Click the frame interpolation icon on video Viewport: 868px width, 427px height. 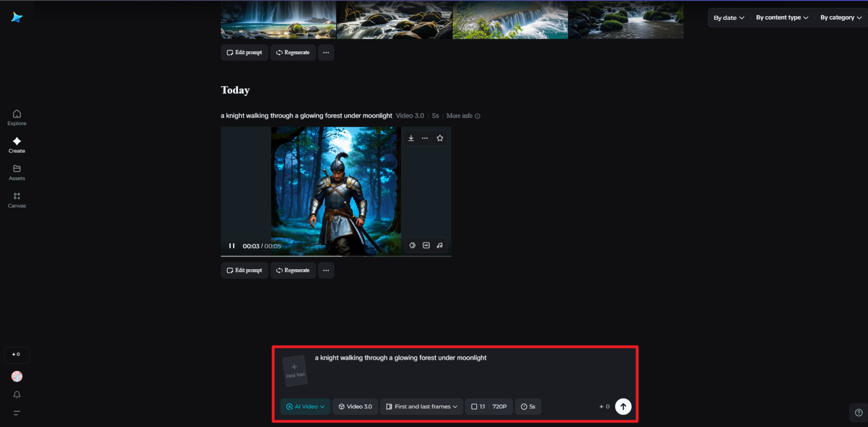click(412, 245)
